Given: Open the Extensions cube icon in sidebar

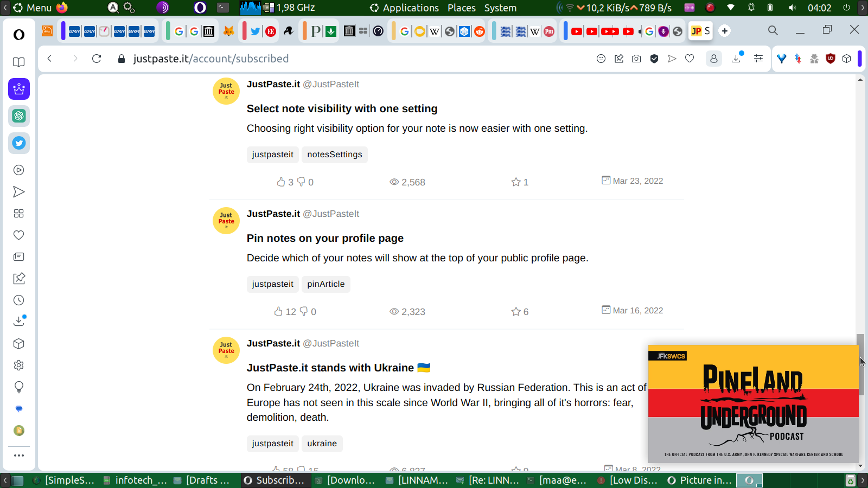Looking at the screenshot, I should [19, 344].
